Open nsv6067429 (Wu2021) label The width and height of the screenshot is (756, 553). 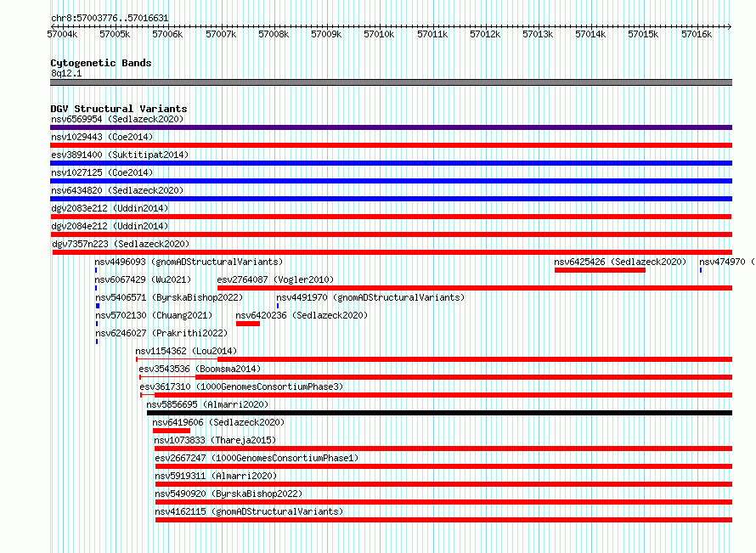click(143, 279)
